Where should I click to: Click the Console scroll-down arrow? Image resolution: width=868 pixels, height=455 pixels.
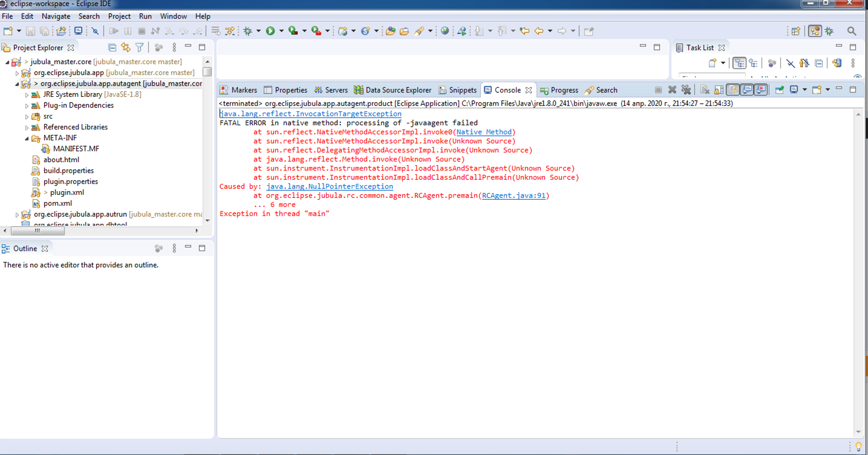pos(858,432)
